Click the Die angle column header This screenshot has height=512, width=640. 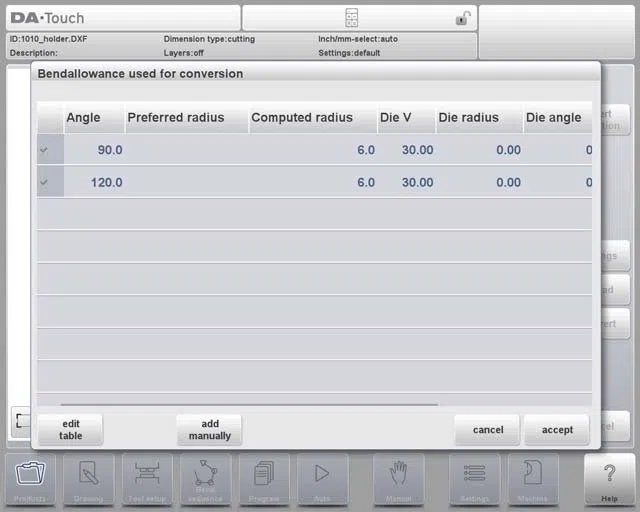(558, 118)
